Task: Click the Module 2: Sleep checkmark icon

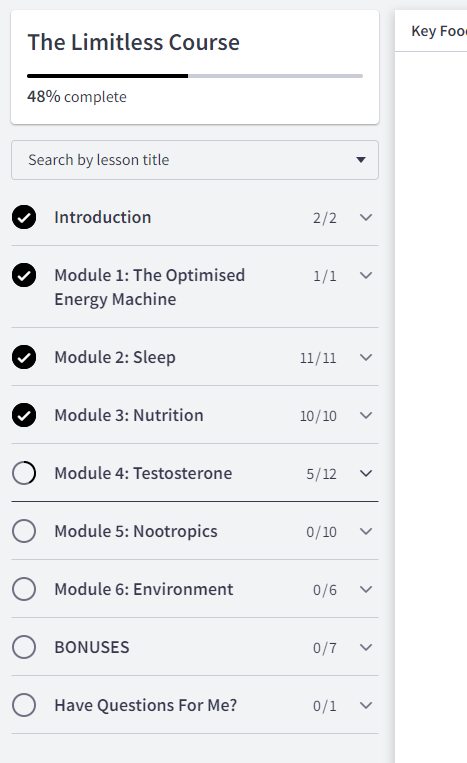Action: point(24,357)
